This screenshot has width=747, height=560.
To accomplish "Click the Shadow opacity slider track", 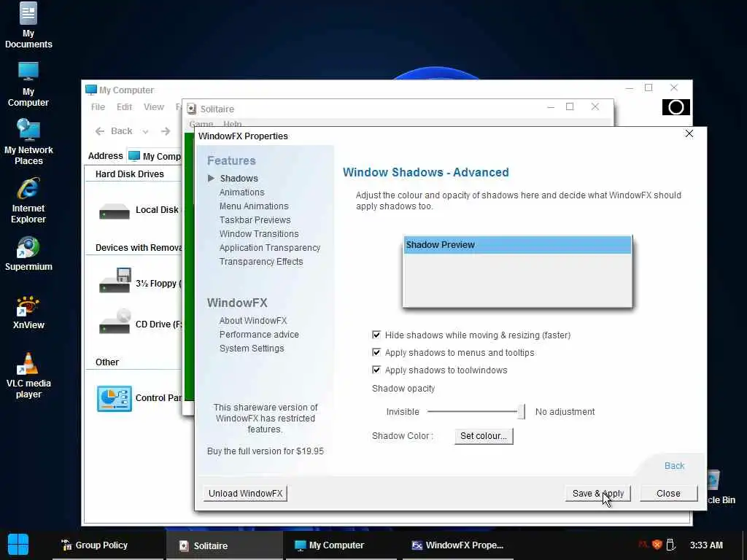I will coord(473,411).
